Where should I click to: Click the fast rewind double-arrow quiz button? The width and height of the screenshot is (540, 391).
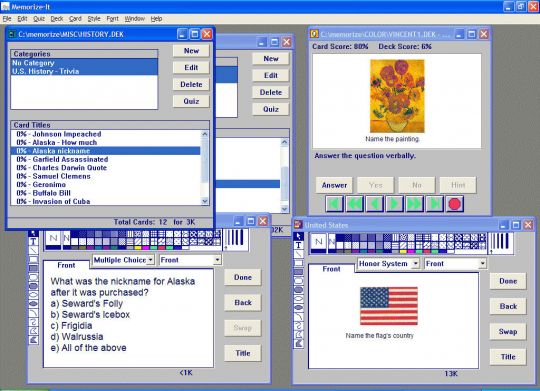354,204
